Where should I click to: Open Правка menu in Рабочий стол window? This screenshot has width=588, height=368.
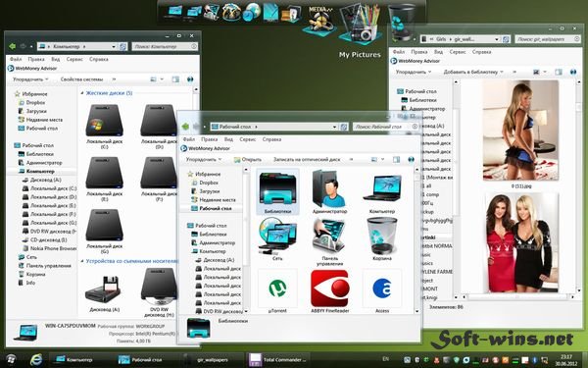[x=210, y=139]
